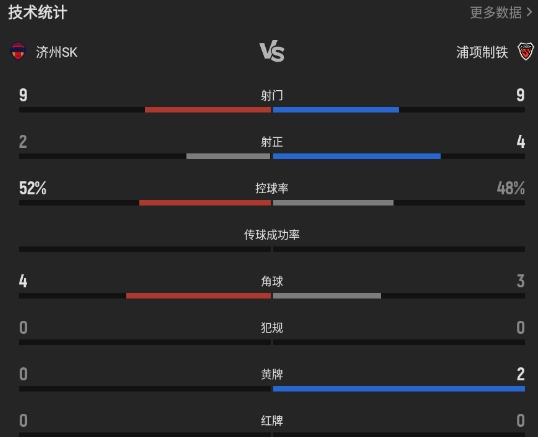Click the VS icon between teams
The width and height of the screenshot is (538, 437).
(x=272, y=52)
